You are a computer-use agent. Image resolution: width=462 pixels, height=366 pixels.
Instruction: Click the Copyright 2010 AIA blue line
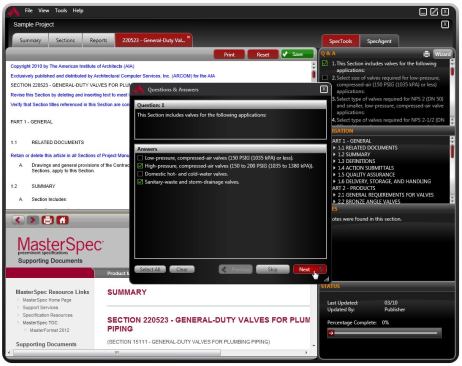tap(72, 66)
